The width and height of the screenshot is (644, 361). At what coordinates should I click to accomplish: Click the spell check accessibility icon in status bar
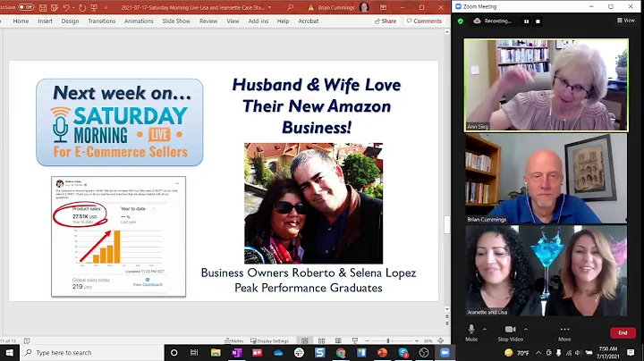tap(27, 340)
